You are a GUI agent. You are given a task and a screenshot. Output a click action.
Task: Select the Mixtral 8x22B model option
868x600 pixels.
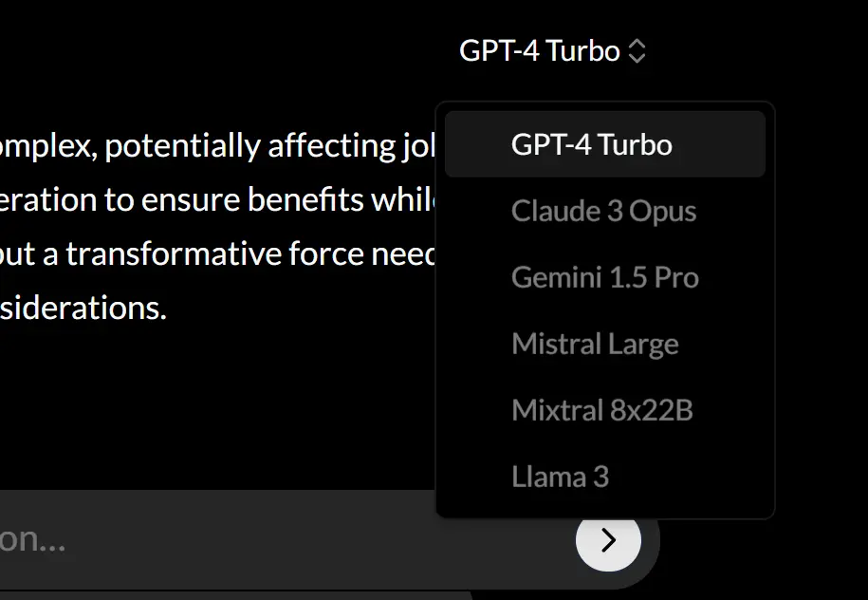[601, 410]
